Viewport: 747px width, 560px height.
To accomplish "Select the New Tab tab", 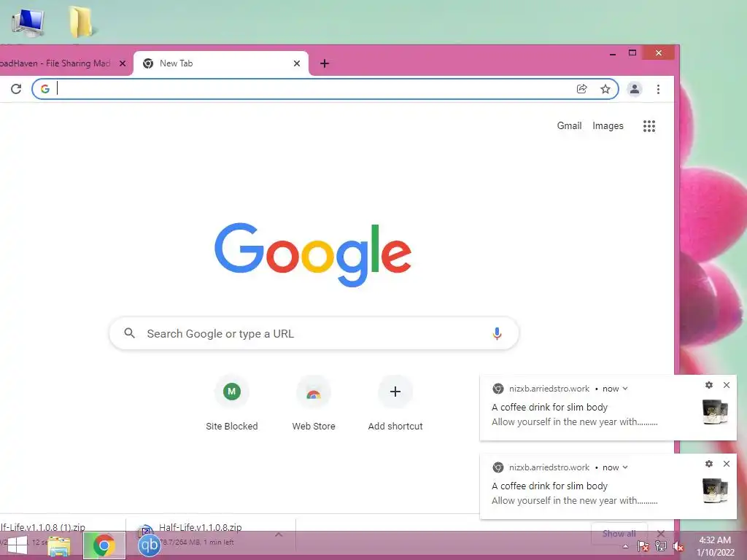I will 221,63.
